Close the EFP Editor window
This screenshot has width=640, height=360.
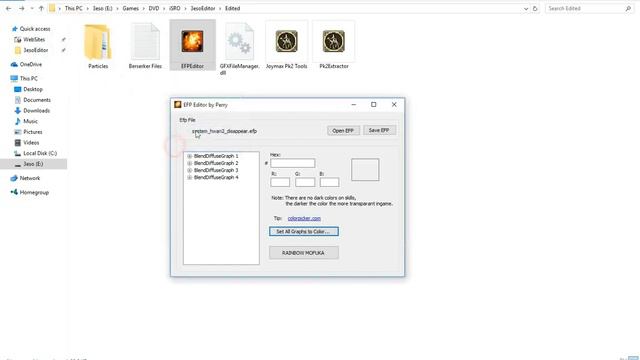tap(394, 104)
